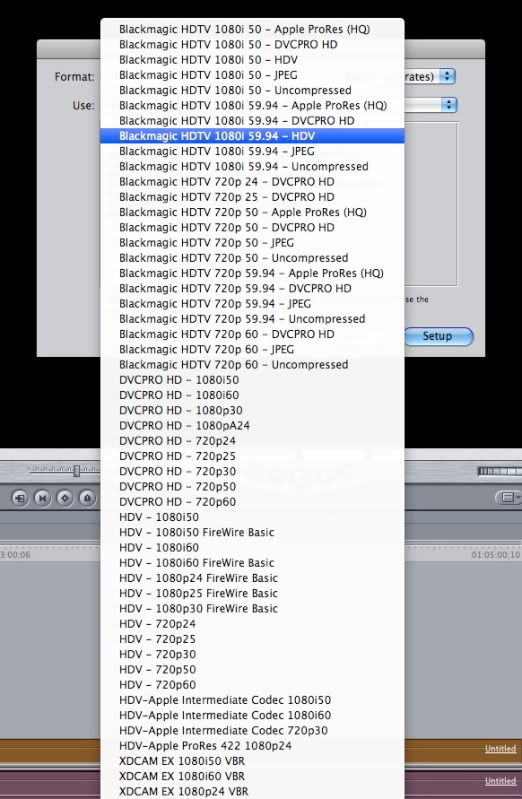Select Blackmagic HDTV 1080i 59.94 – Uncompressed
This screenshot has height=799, width=522.
tap(252, 167)
